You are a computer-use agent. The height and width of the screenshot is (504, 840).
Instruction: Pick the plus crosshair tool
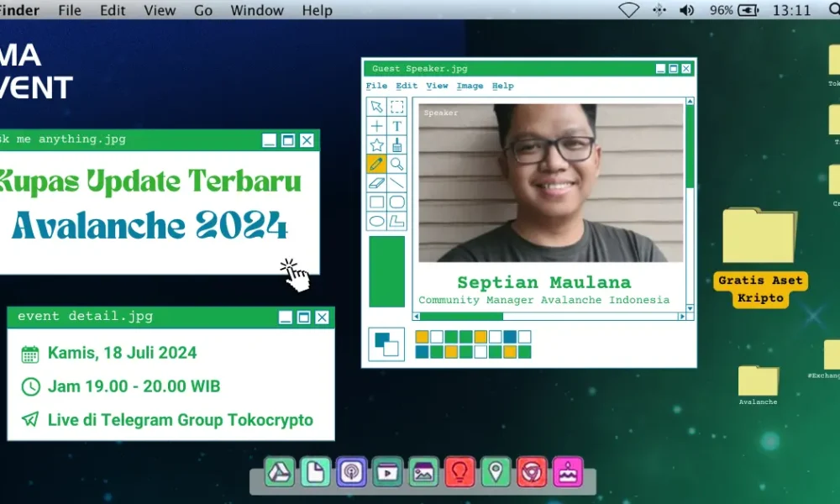point(376,126)
